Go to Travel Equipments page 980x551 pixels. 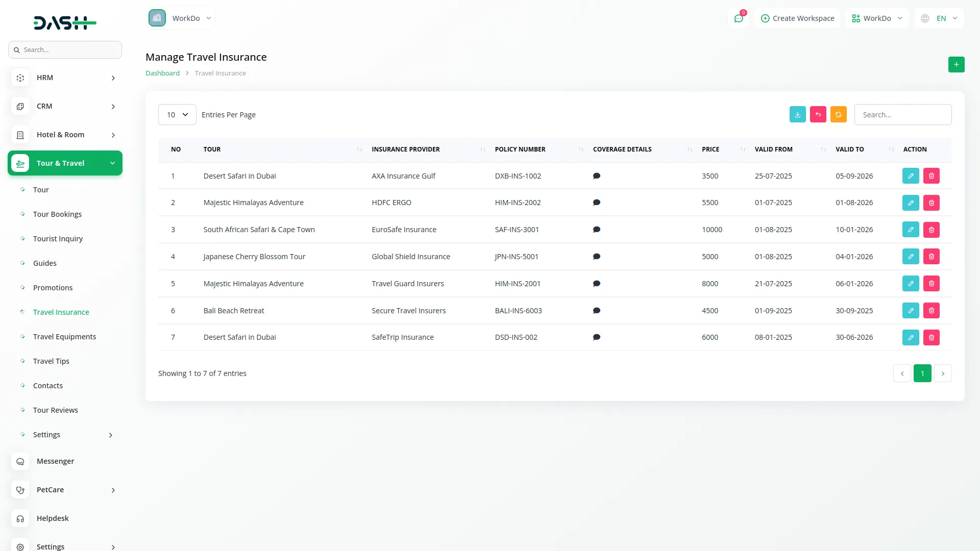coord(64,337)
